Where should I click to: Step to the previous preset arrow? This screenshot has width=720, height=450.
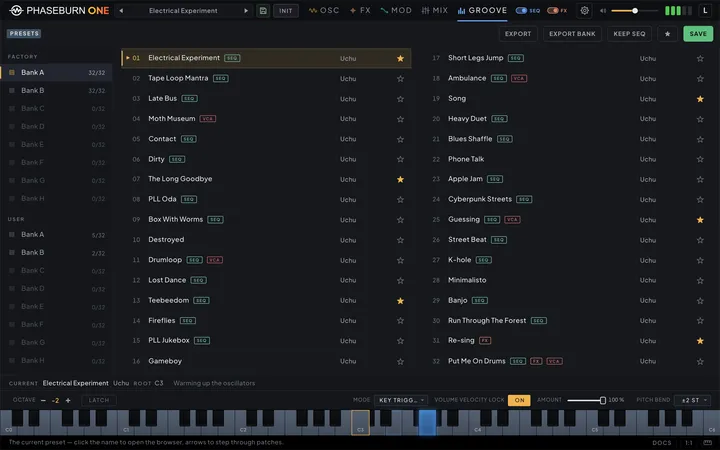tap(121, 11)
